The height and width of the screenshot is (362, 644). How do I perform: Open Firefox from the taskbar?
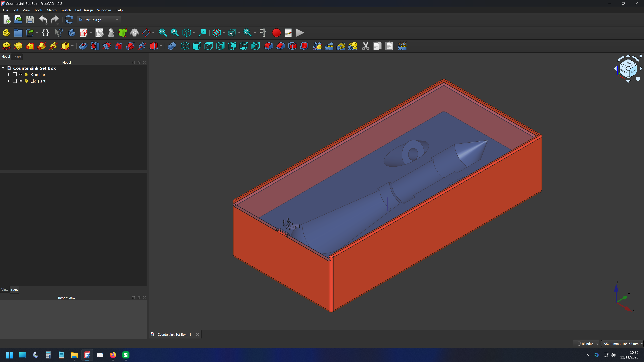pyautogui.click(x=113, y=355)
